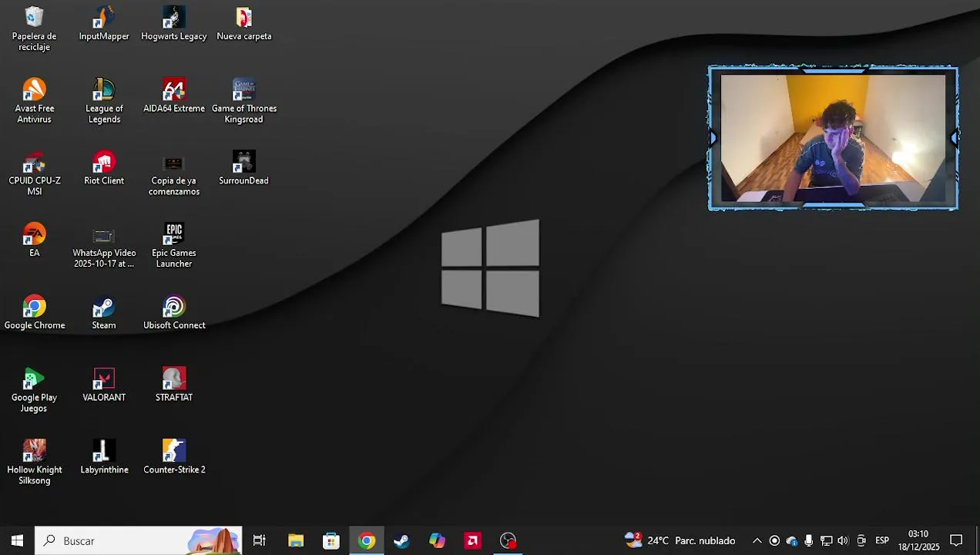Viewport: 980px width, 555px height.
Task: Select the Nueva carpeta desktop icon
Action: point(243,24)
